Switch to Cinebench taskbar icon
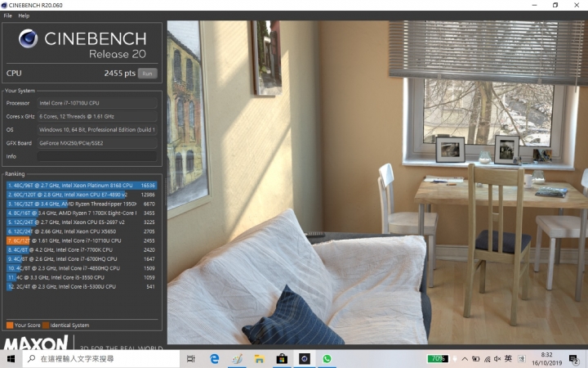 305,359
